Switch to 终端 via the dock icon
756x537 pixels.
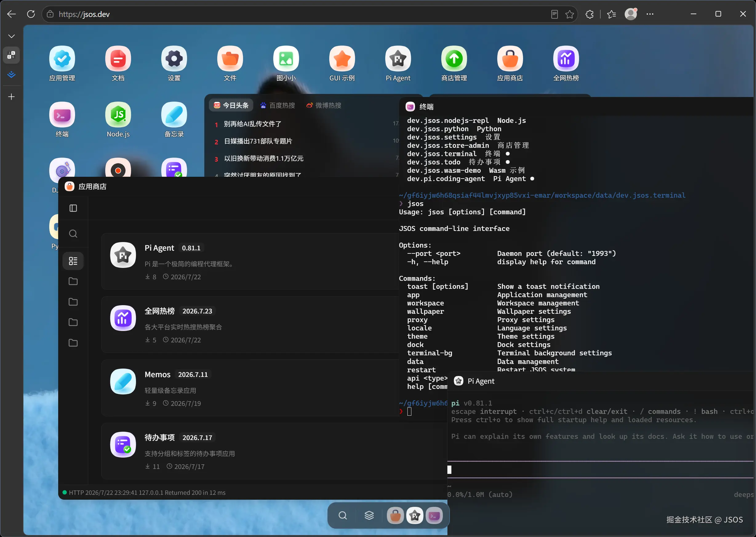tap(434, 515)
